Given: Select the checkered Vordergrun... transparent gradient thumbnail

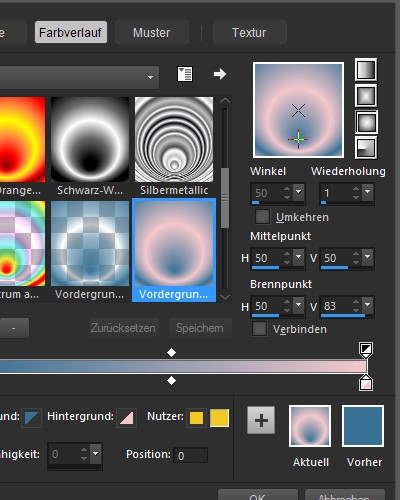Looking at the screenshot, I should pos(90,243).
